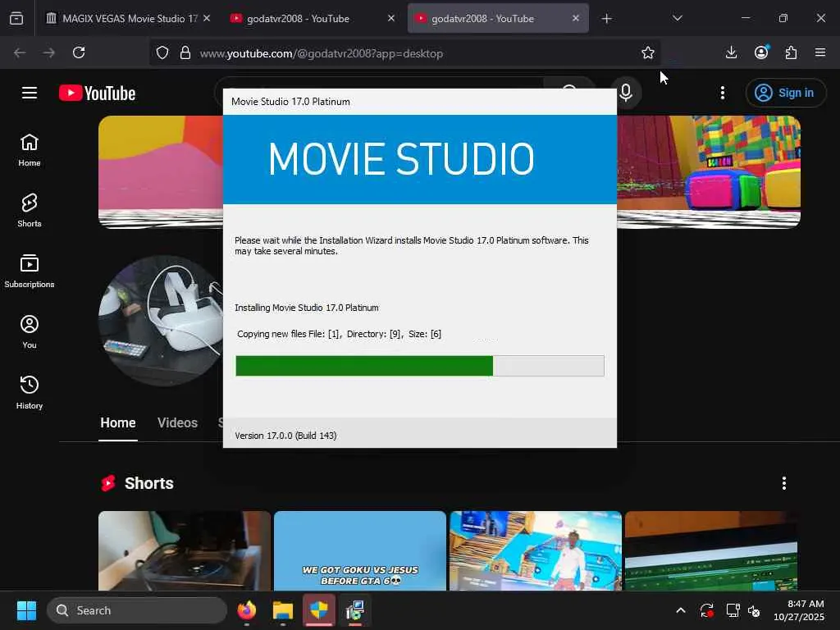This screenshot has height=630, width=840.
Task: Open YouTube settings three-dot menu near Sign in
Action: point(723,93)
